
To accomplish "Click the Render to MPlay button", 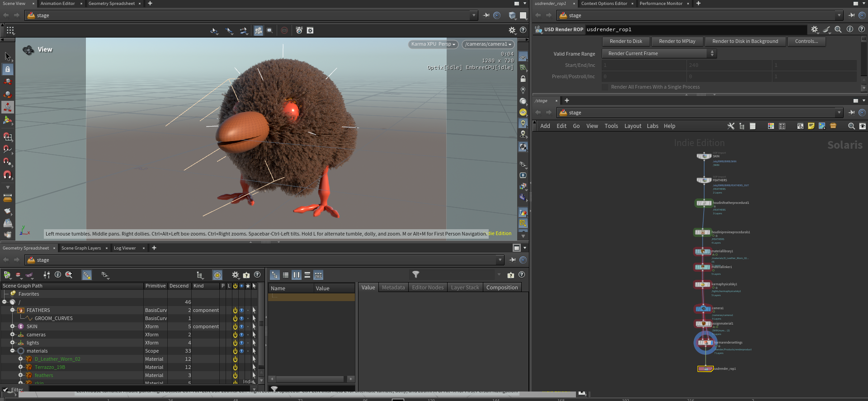I will (x=677, y=41).
